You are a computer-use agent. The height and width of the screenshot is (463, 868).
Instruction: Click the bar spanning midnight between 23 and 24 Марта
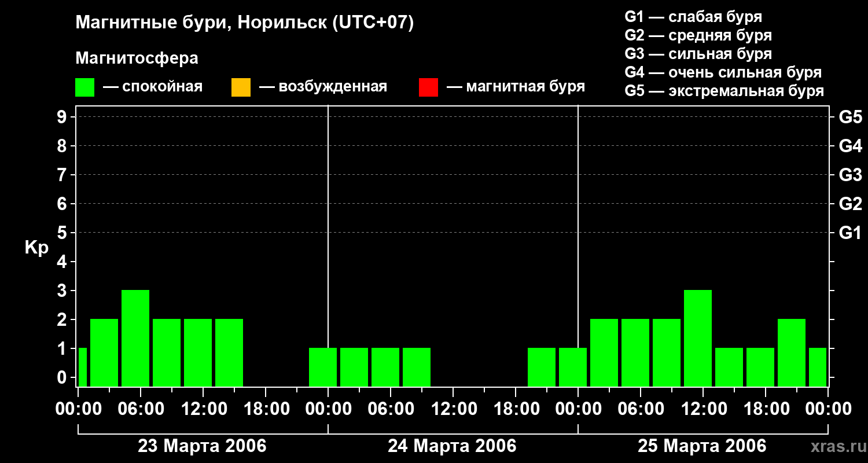click(323, 367)
